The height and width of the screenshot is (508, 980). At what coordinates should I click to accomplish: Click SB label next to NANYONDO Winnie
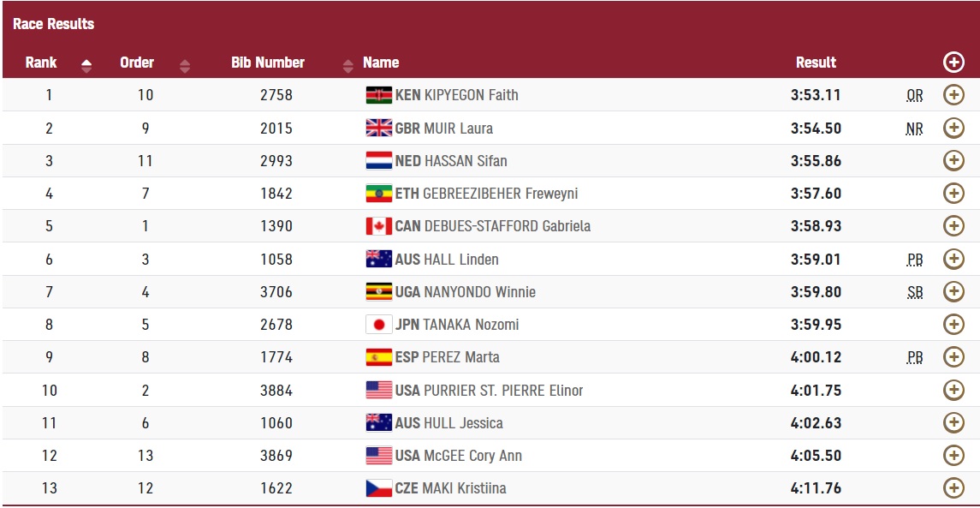click(914, 292)
